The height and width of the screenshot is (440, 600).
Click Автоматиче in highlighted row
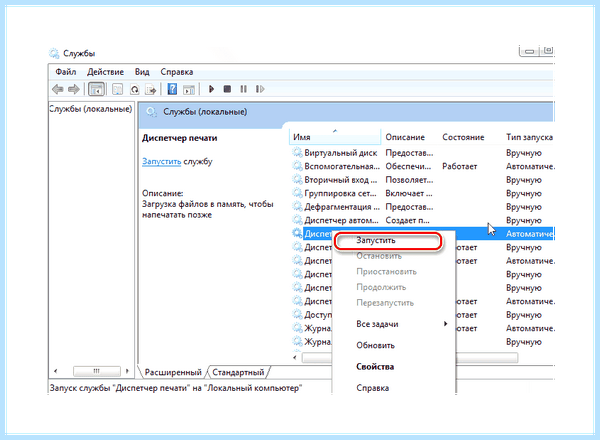click(530, 233)
